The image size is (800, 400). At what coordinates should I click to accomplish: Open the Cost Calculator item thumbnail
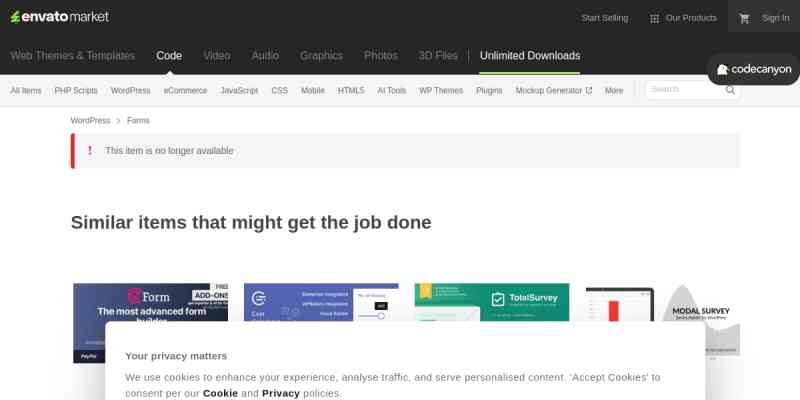[x=321, y=303]
